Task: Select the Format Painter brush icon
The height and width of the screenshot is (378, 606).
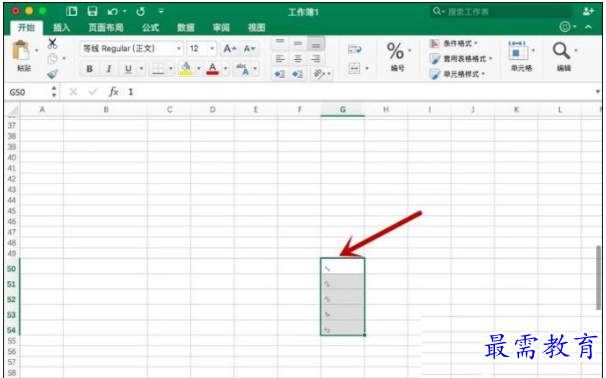Action: click(x=52, y=73)
